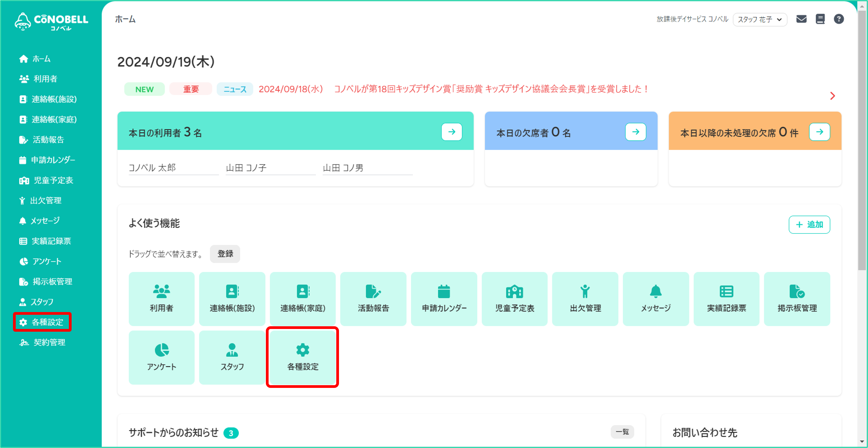Screen dimensions: 868x448
Task: Click the NEW tag badge
Action: click(x=144, y=89)
